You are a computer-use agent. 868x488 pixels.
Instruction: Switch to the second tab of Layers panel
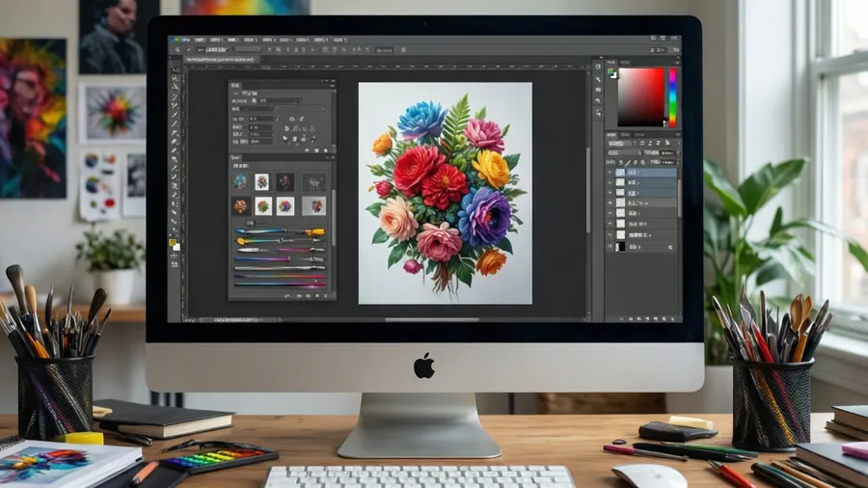coord(626,134)
